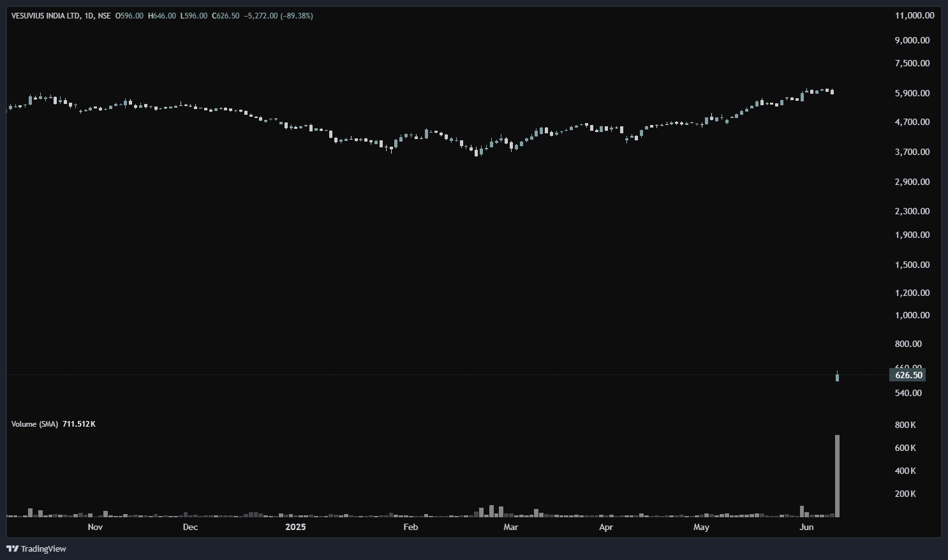Click the Jun label on time axis
The image size is (948, 560).
pyautogui.click(x=806, y=527)
